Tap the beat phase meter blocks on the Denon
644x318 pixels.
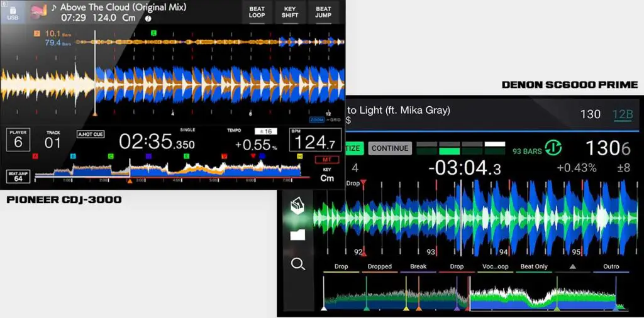[x=461, y=148]
